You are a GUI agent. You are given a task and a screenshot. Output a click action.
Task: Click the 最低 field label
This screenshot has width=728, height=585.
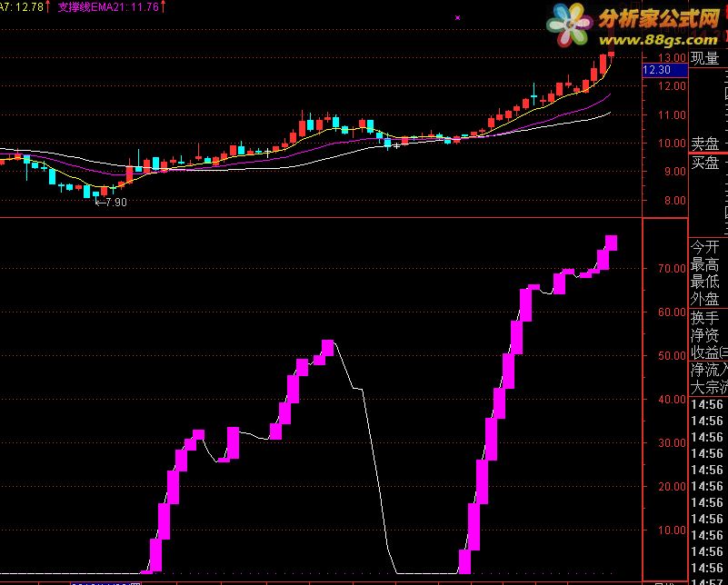(x=704, y=282)
